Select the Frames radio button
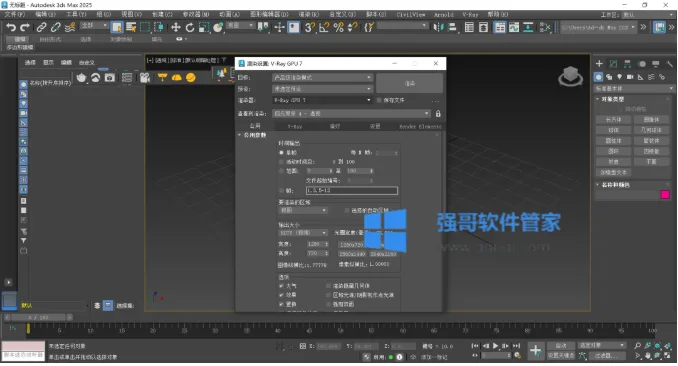 coord(281,190)
